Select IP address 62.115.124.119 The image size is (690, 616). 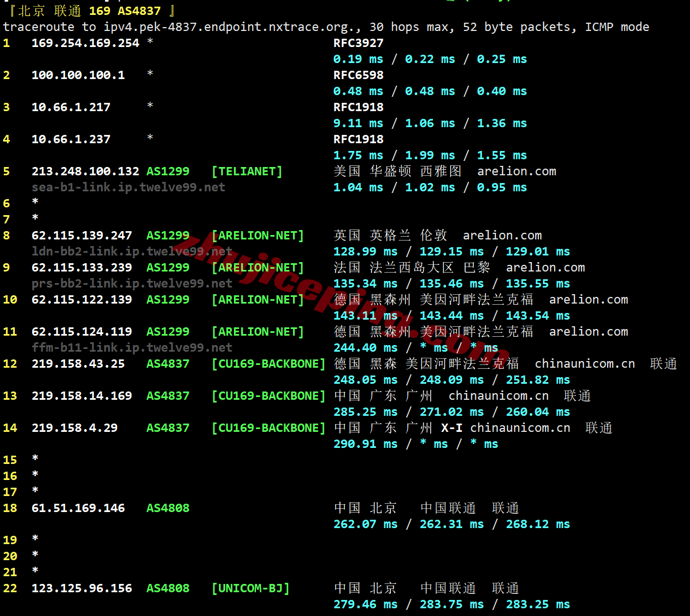click(x=82, y=332)
